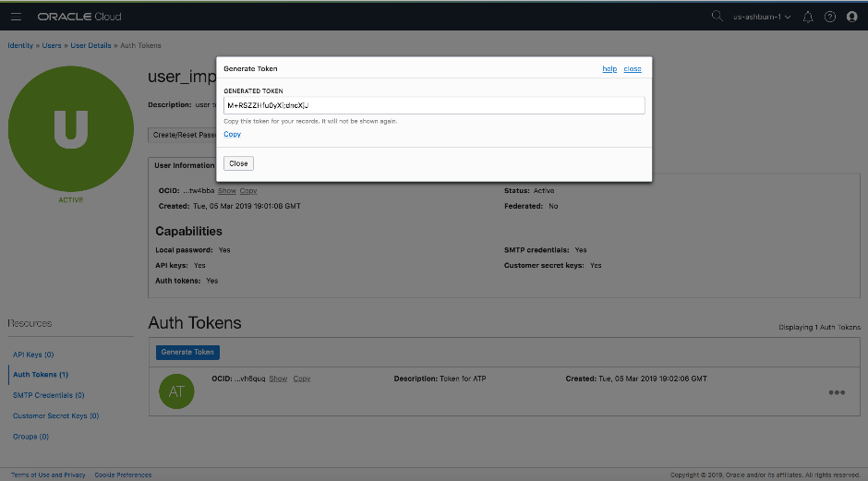Open the three-dot actions menu for token
This screenshot has width=868, height=481.
[837, 392]
